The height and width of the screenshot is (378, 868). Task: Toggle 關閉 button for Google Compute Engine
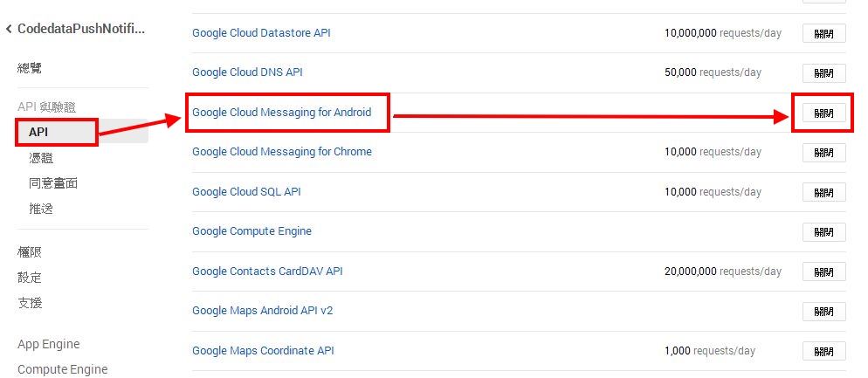coord(824,232)
